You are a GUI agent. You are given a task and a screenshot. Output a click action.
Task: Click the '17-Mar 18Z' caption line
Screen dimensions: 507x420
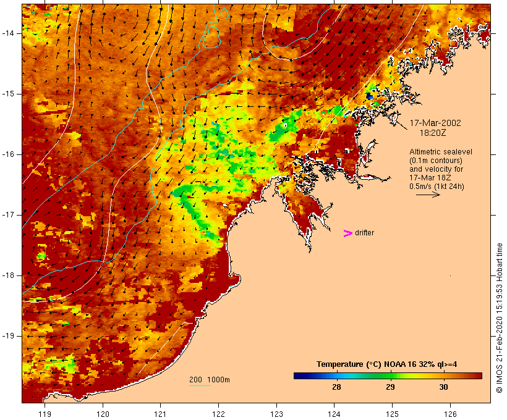430,178
